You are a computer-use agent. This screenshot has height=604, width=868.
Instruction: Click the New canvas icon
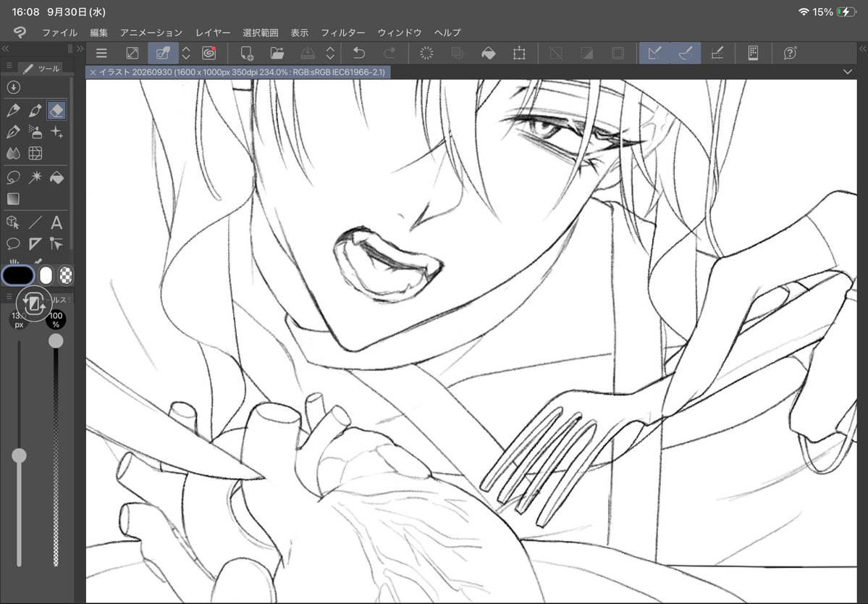(246, 53)
